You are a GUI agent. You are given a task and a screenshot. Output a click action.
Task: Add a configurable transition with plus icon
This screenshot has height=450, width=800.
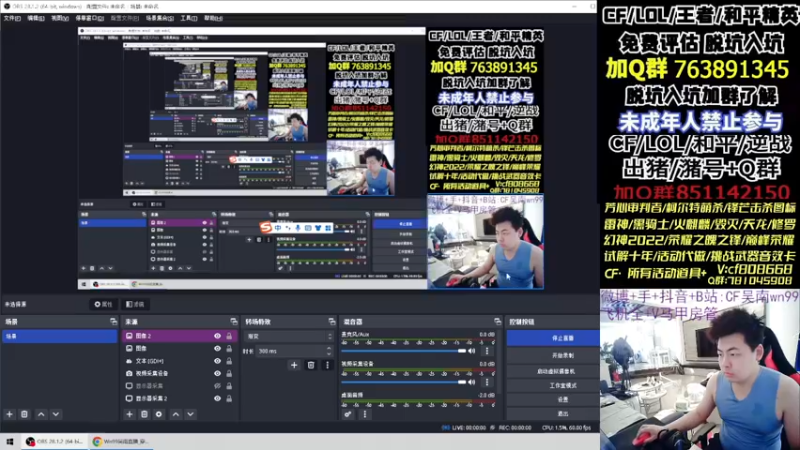tap(294, 365)
